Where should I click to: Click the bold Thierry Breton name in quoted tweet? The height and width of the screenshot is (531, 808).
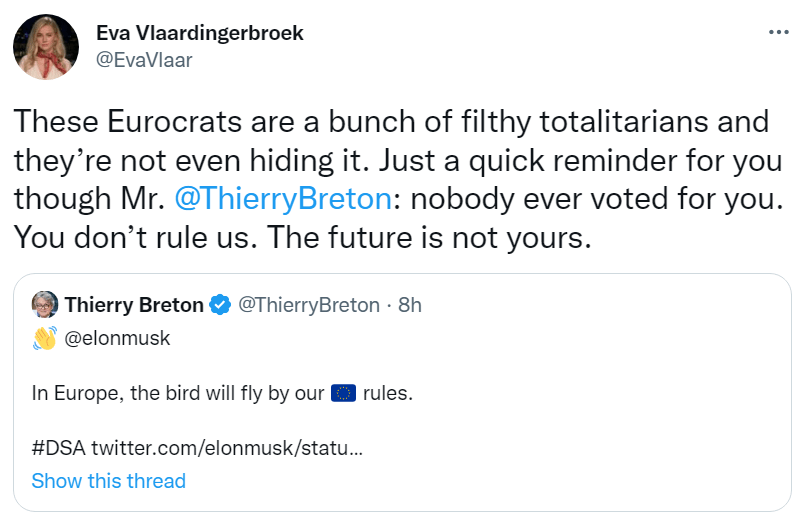[x=134, y=305]
